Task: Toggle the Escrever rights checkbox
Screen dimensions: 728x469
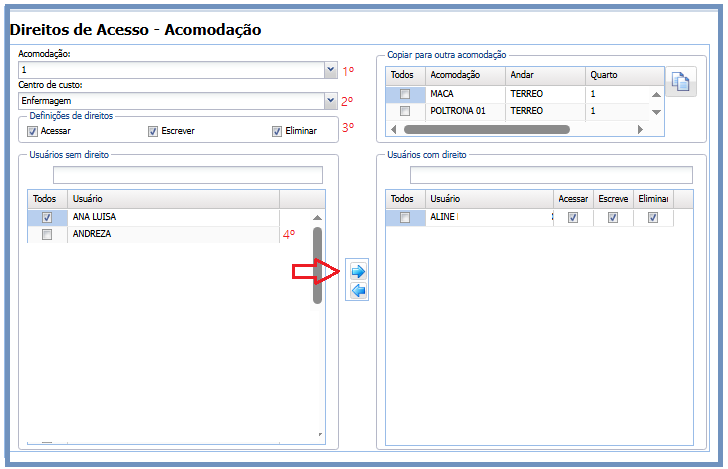Action: pos(153,131)
